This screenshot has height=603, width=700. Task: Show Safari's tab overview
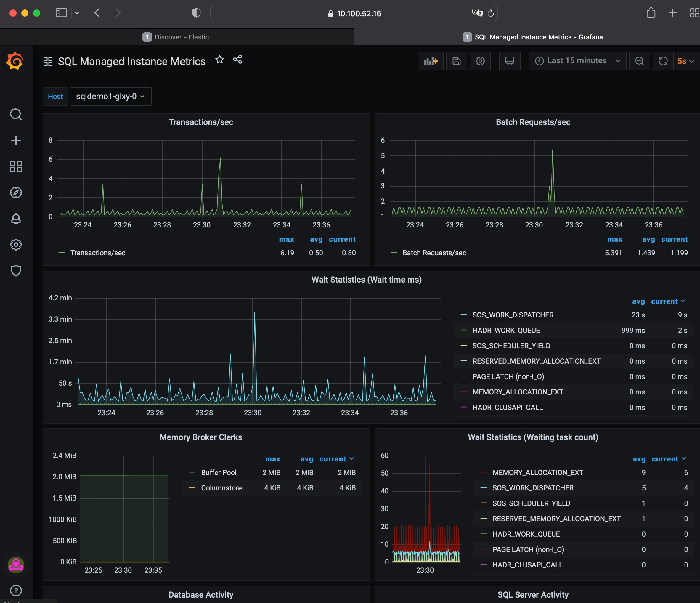[695, 13]
